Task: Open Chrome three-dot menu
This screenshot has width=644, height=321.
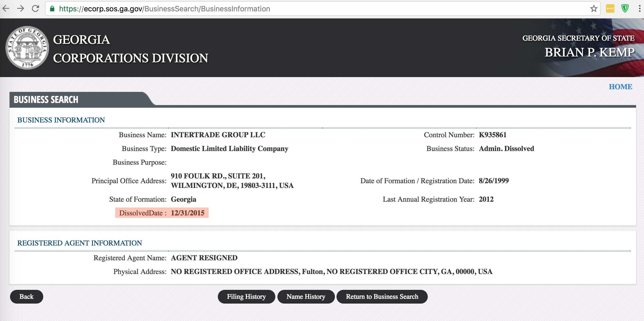Action: pos(639,9)
